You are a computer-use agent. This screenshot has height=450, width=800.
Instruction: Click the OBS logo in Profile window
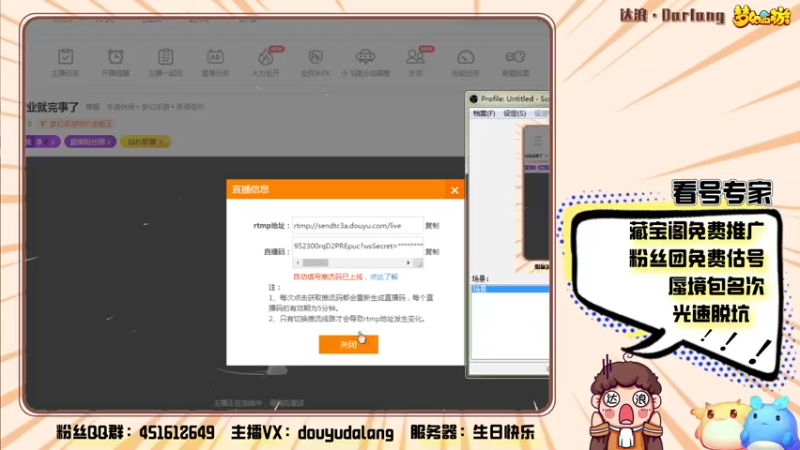tap(474, 99)
